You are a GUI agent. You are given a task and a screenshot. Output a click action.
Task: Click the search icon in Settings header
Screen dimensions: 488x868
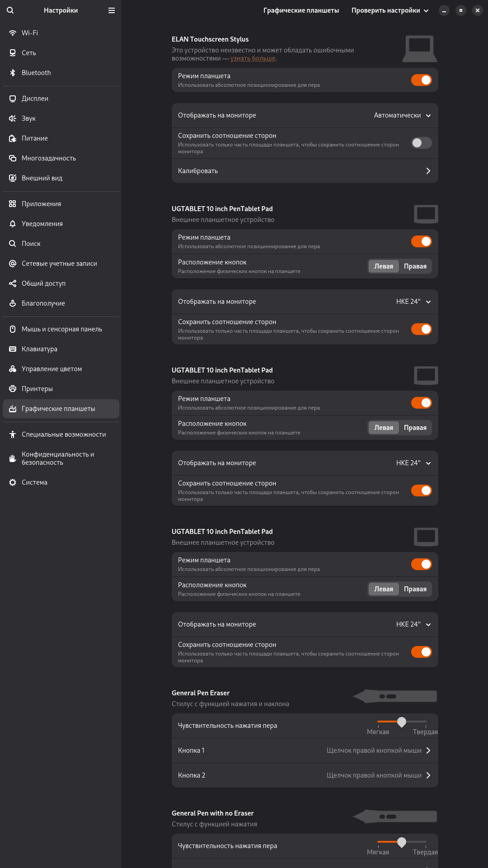coord(10,10)
